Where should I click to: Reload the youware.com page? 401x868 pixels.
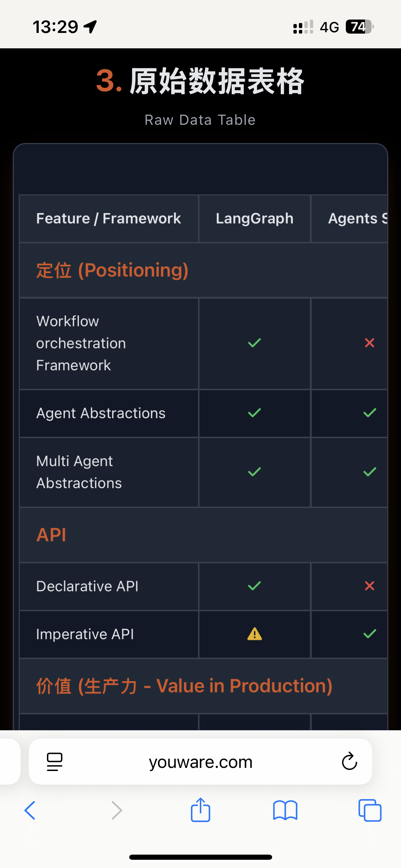click(x=349, y=761)
